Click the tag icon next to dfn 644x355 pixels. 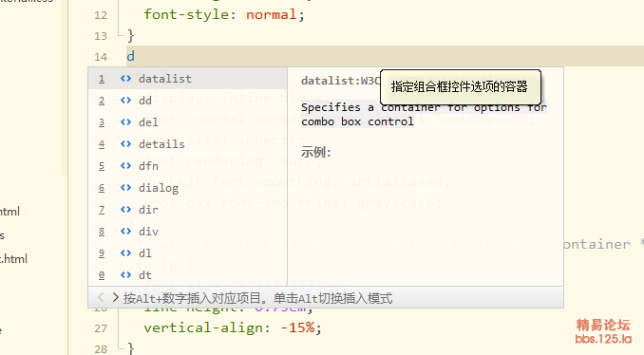click(x=125, y=166)
